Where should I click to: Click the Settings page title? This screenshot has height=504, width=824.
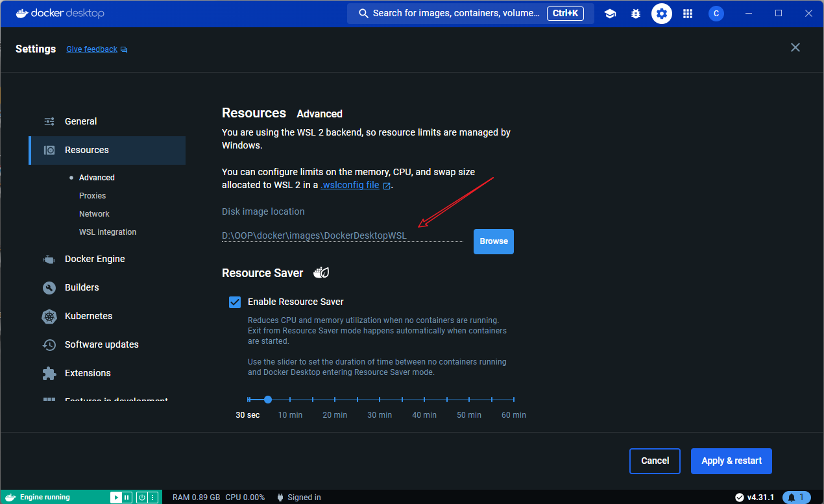coord(36,49)
